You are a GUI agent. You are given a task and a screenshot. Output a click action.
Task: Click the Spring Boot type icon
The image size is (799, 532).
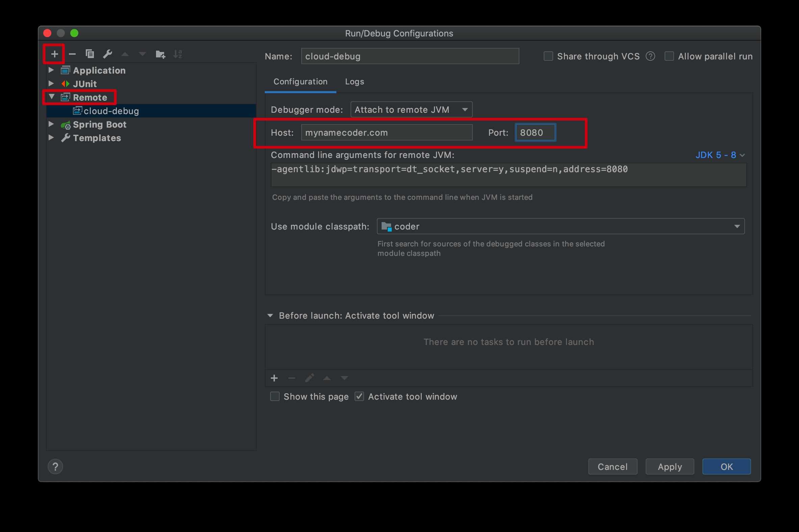[x=66, y=125]
